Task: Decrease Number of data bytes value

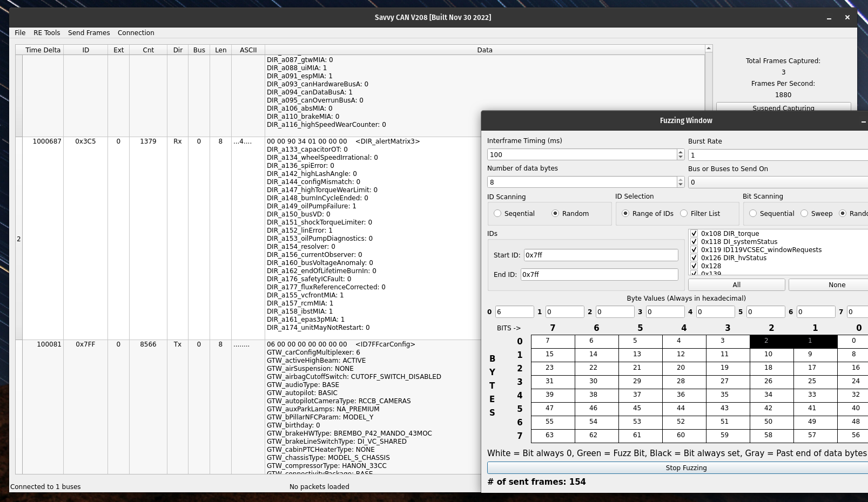Action: point(681,185)
